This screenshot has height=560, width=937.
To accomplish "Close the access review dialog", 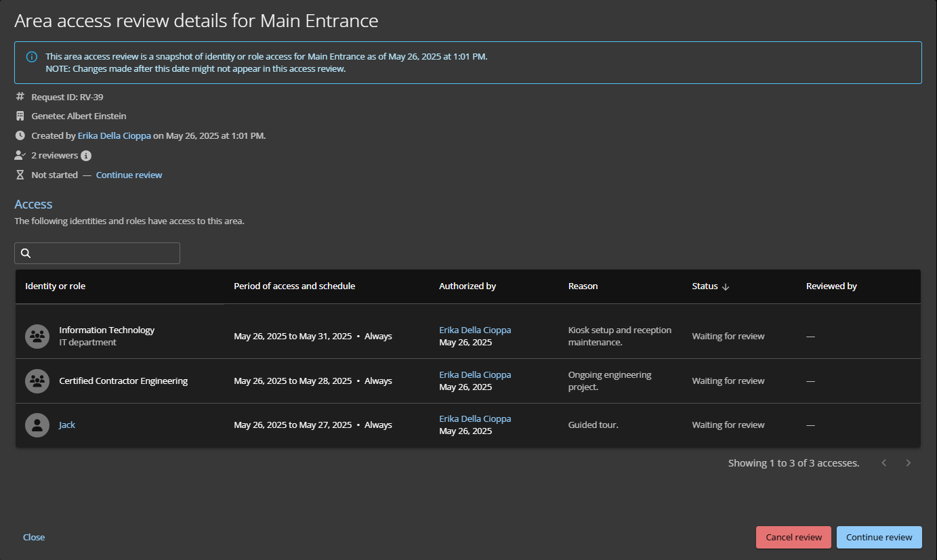I will [34, 537].
